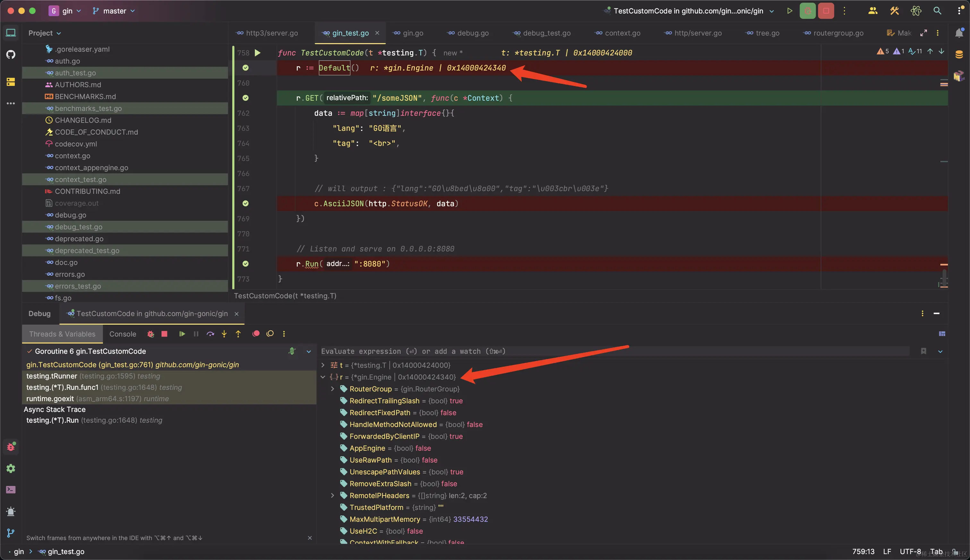Click the Run triangle in top toolbar
The width and height of the screenshot is (970, 560).
coord(789,11)
